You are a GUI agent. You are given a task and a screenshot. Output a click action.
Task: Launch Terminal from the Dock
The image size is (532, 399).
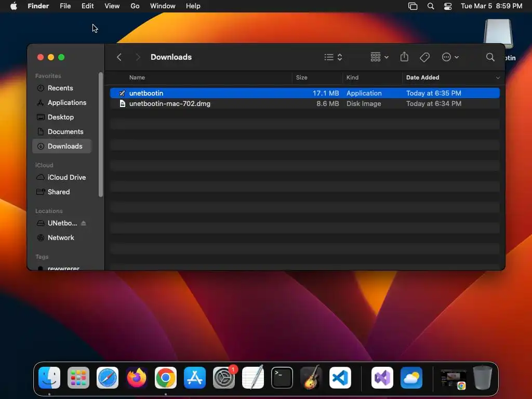tap(282, 378)
